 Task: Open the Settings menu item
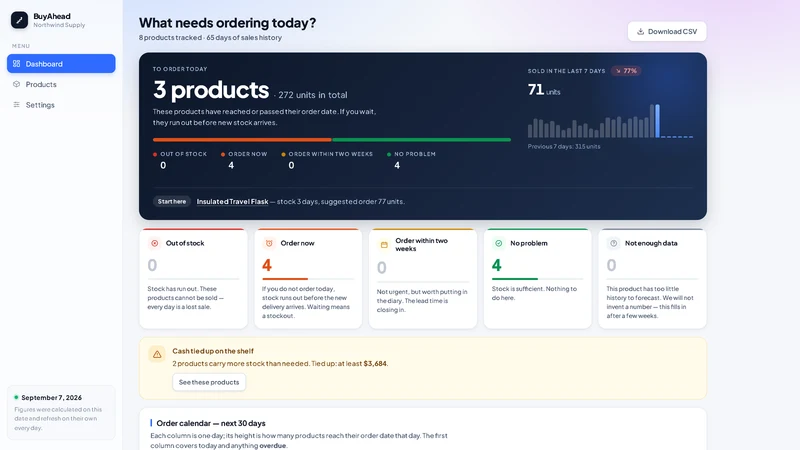pos(61,105)
